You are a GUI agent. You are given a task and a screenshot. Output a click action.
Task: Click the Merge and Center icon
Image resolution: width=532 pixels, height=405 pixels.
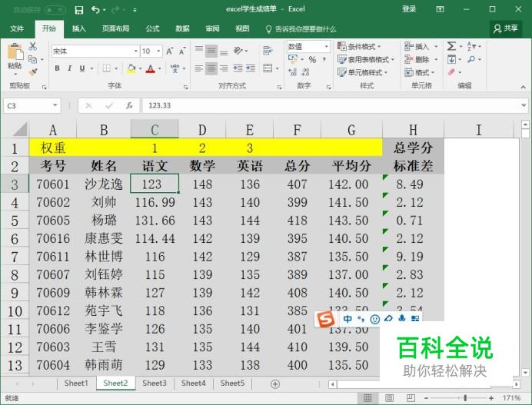(x=268, y=68)
